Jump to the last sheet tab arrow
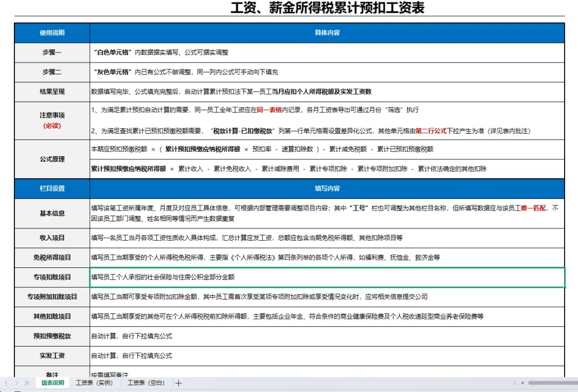This screenshot has width=578, height=392. tap(27, 383)
